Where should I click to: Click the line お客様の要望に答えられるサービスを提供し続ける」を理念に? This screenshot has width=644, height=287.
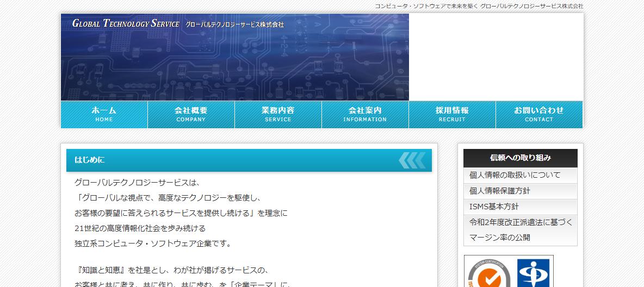(181, 213)
